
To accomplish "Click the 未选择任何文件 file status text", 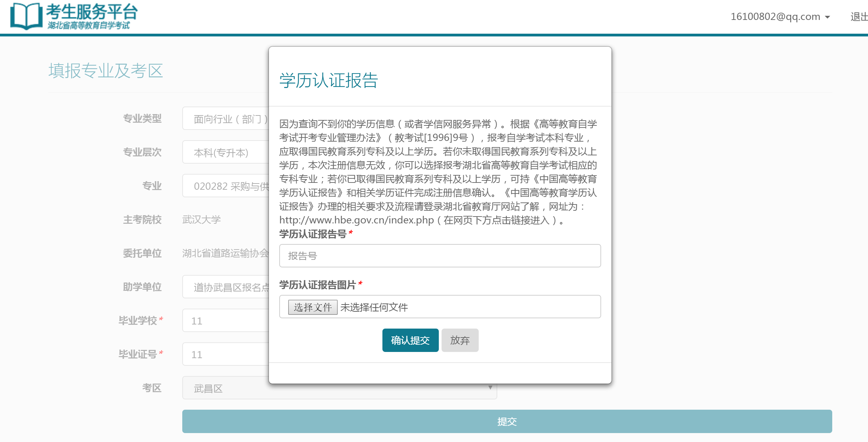I will point(374,307).
